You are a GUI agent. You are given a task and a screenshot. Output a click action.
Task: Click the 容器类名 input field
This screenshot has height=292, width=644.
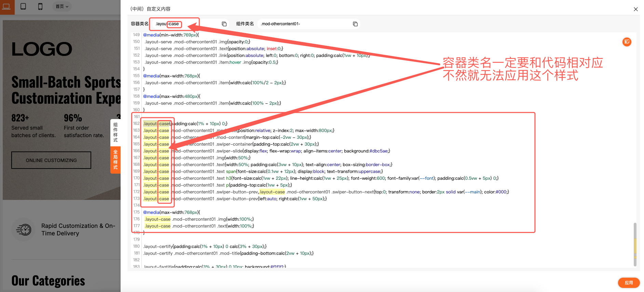point(202,24)
